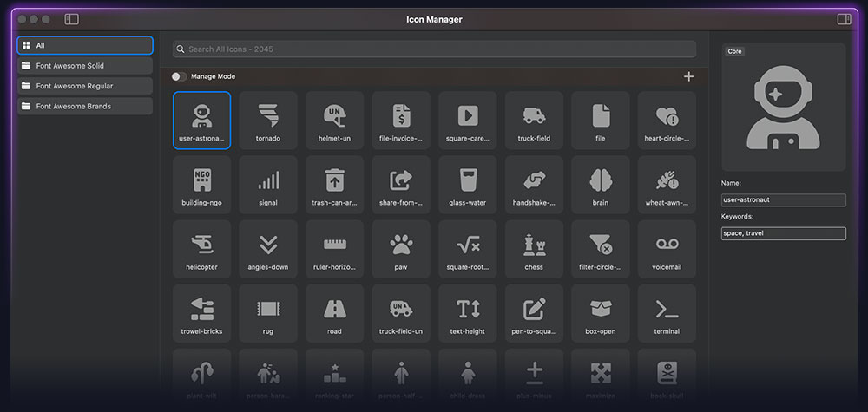Select the building-ngo icon
This screenshot has width=868, height=412.
[x=201, y=185]
